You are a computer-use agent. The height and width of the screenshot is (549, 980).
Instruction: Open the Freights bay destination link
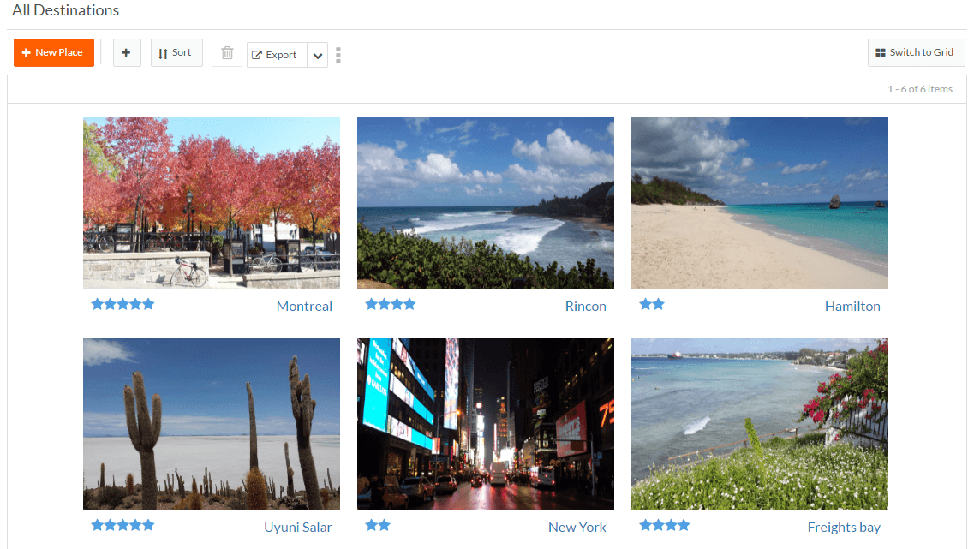pyautogui.click(x=843, y=527)
